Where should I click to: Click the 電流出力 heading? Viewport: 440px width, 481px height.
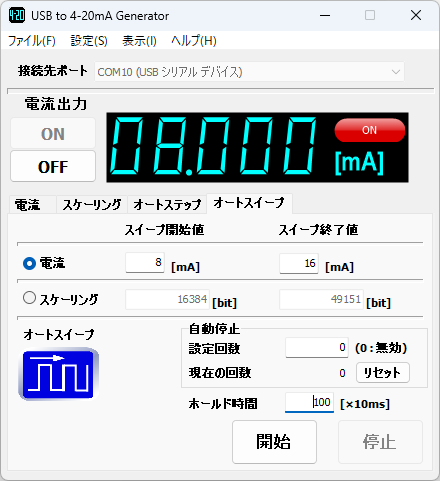tap(56, 104)
